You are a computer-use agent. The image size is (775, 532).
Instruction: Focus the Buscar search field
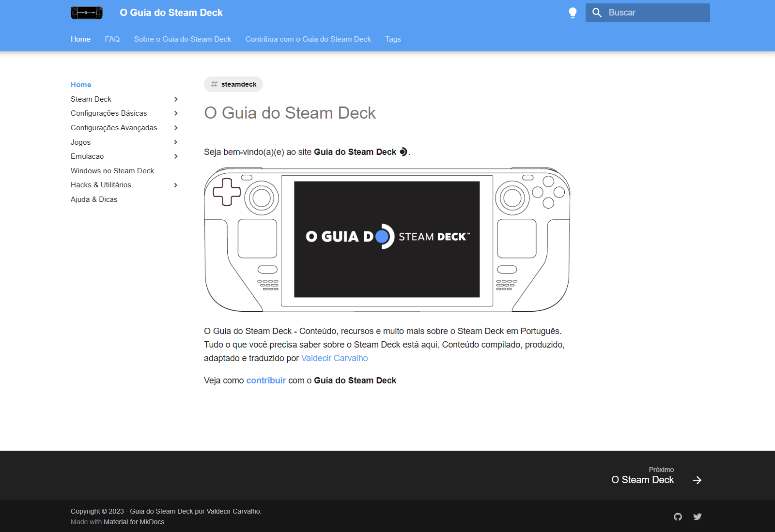click(648, 13)
